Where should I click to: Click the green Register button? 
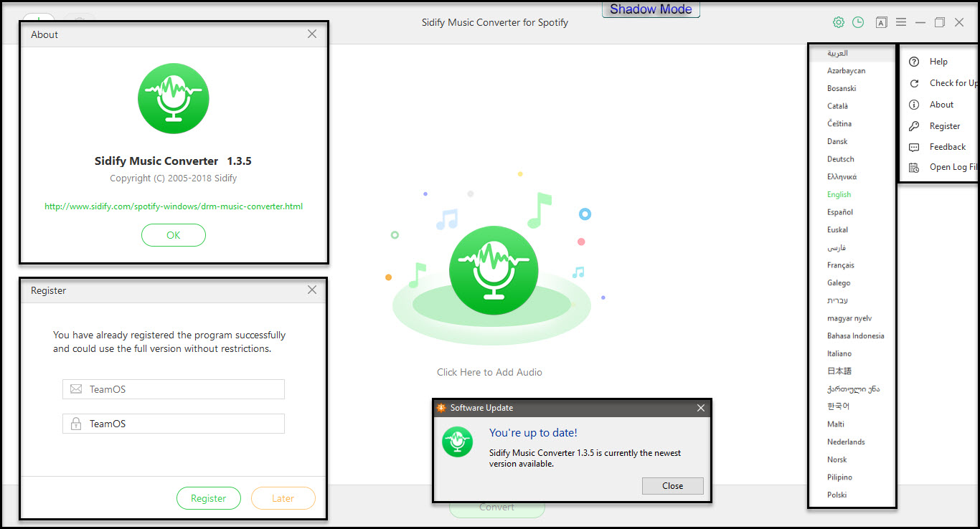tap(209, 498)
